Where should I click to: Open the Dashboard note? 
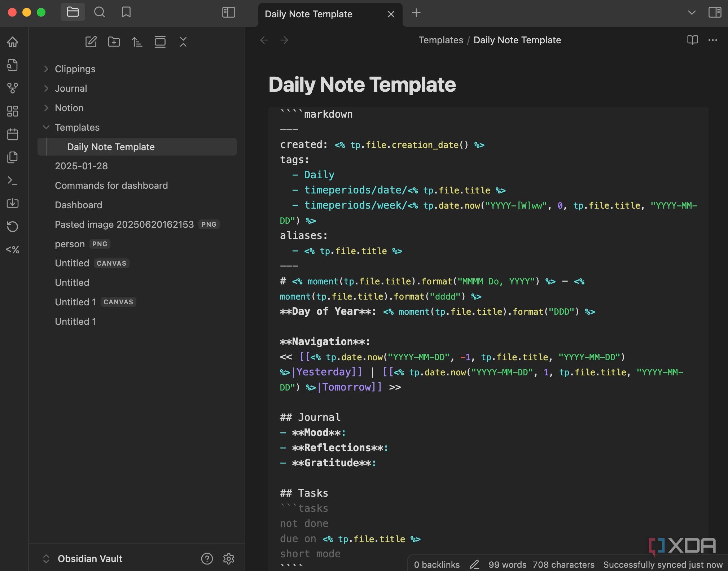(x=137, y=205)
